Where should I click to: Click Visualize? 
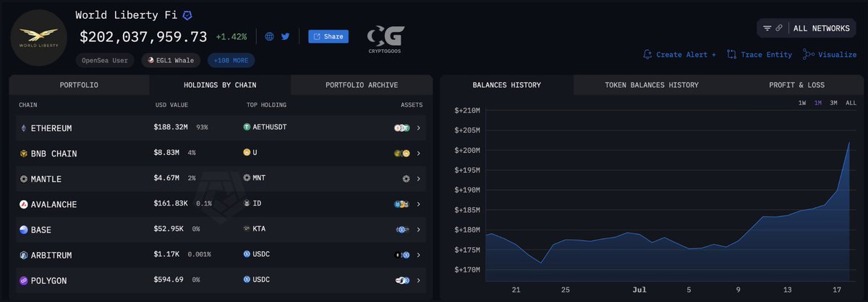click(830, 54)
